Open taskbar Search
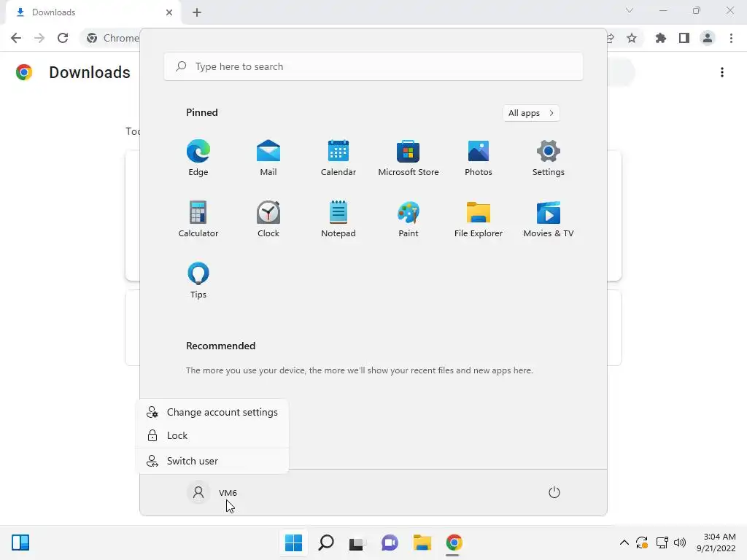 click(326, 542)
